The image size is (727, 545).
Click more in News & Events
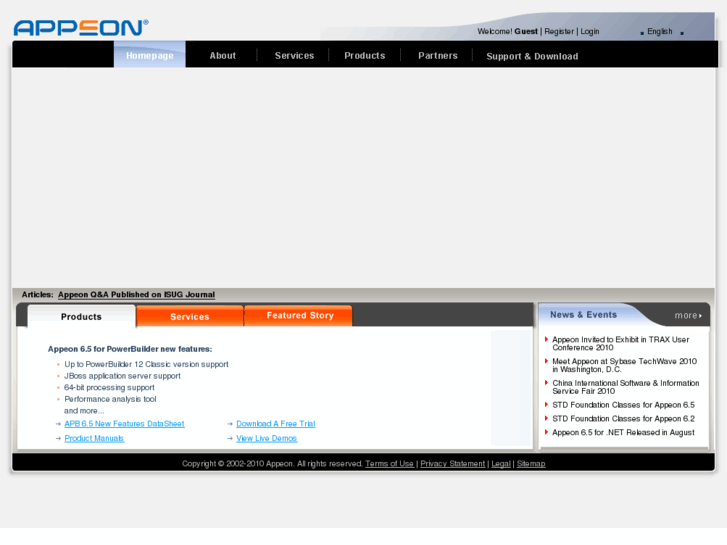[688, 315]
